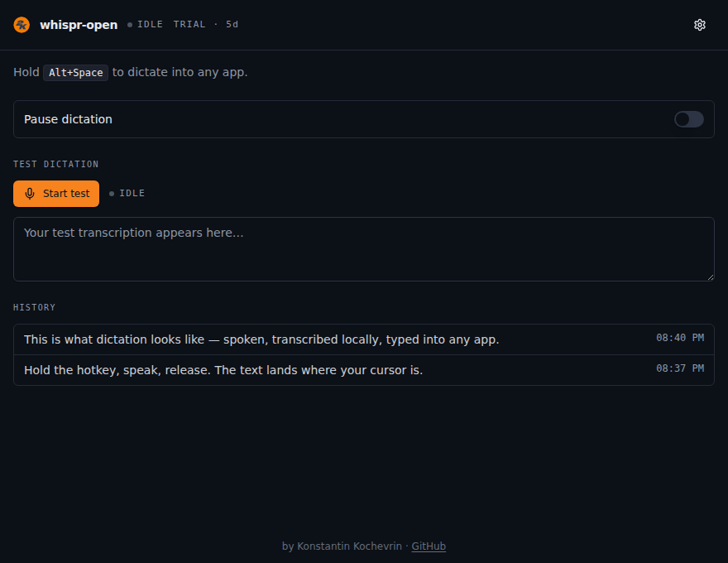Click the TEST DICTATION section heading
The image size is (728, 563).
tap(55, 164)
